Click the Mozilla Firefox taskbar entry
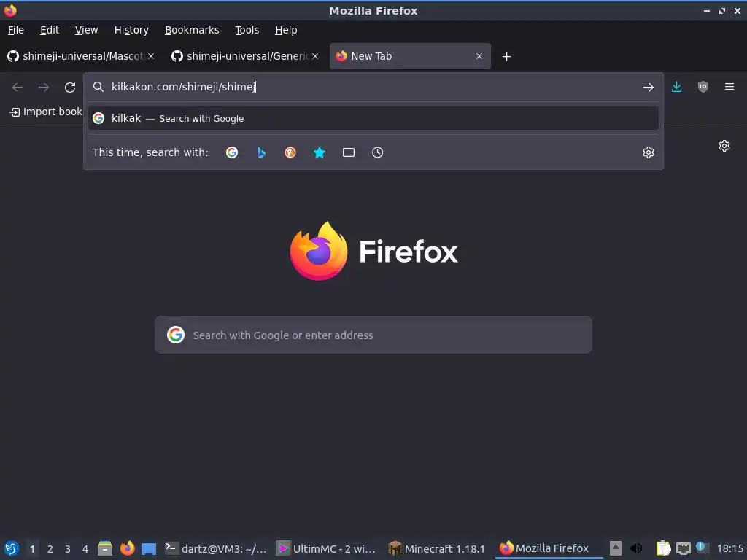 [548, 548]
